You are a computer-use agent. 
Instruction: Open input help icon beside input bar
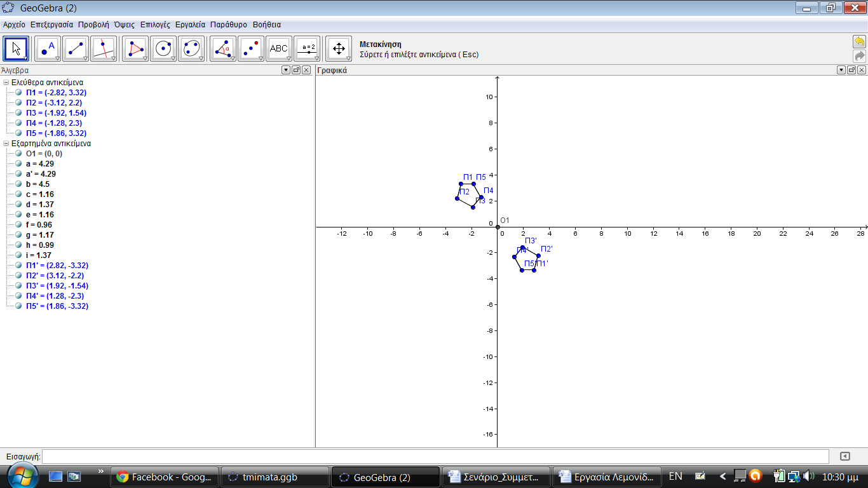point(844,456)
